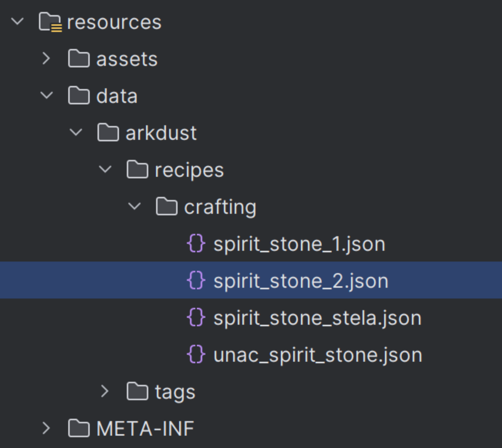The width and height of the screenshot is (502, 448).
Task: Click JSON braces icon of unac_spirit_stone.json
Action: 196,354
